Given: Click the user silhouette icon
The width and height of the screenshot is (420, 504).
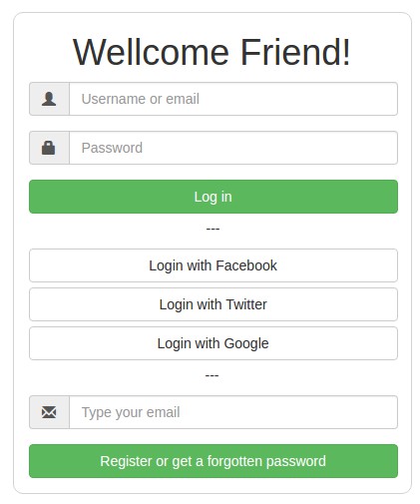Looking at the screenshot, I should tap(49, 99).
